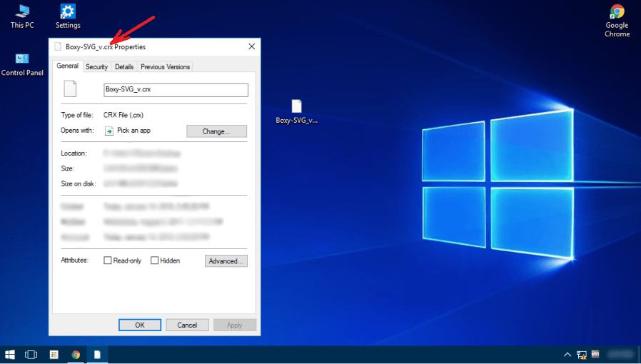Open Advanced attributes dialog
Screen dimensions: 641x364
point(226,261)
